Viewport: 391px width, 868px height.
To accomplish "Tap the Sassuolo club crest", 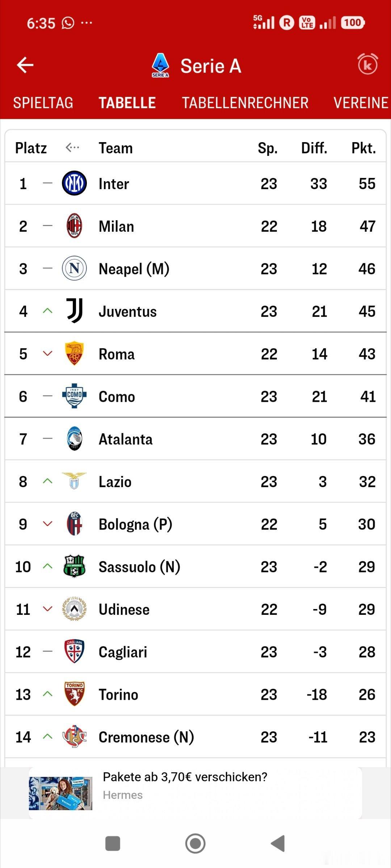I will pyautogui.click(x=74, y=566).
